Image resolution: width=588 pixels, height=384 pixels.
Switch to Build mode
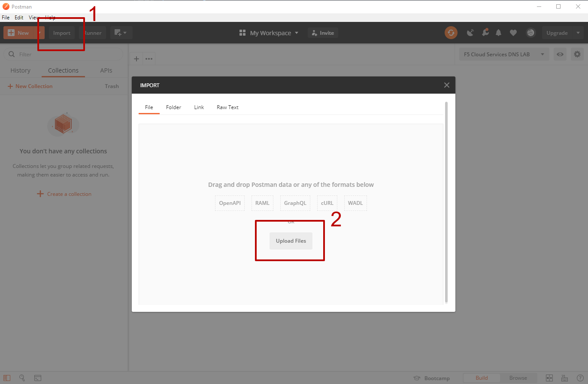point(482,378)
